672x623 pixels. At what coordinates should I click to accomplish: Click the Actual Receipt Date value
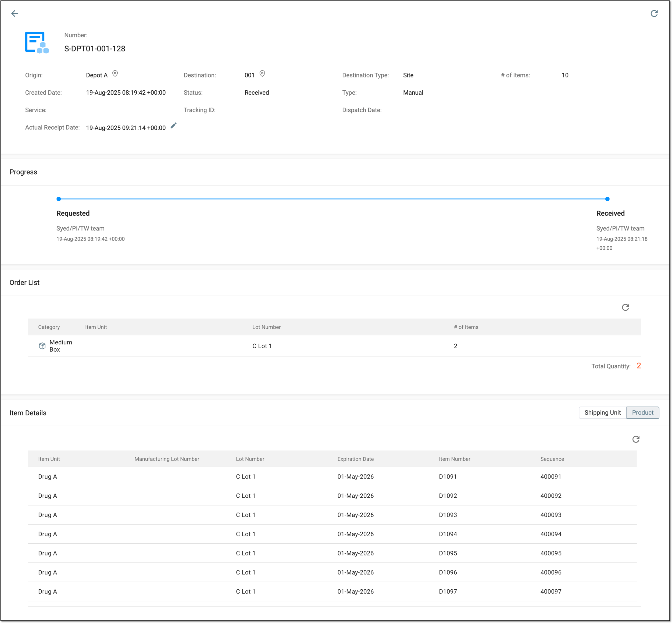pyautogui.click(x=126, y=128)
